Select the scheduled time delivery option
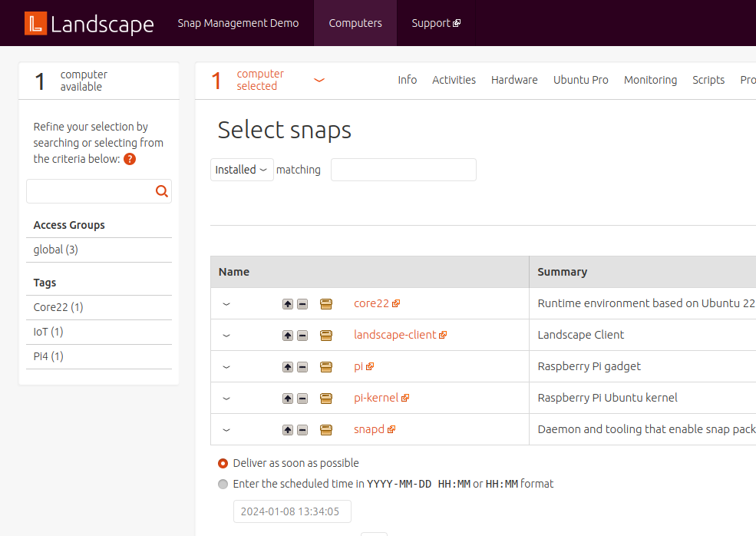Image resolution: width=756 pixels, height=536 pixels. (222, 484)
